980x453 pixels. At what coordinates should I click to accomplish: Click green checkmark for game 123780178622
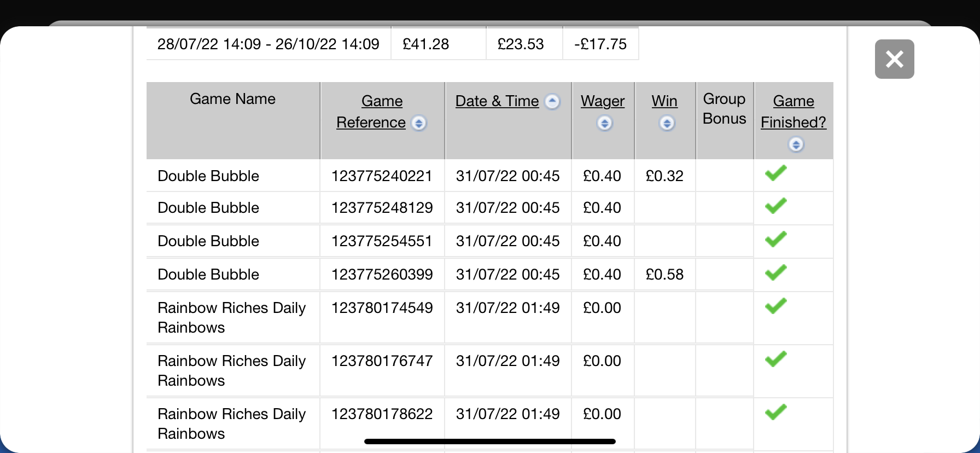point(775,412)
